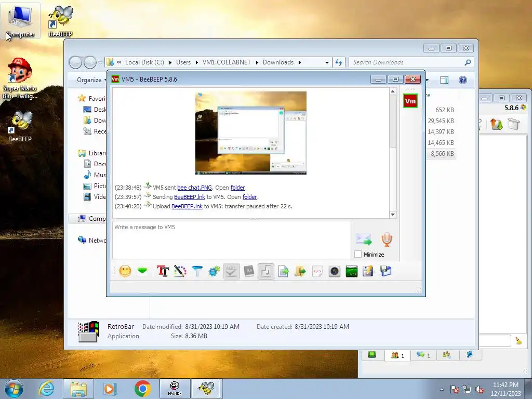Screen dimensions: 532x399
Task: Open the emoticons smiley picker
Action: [x=125, y=271]
